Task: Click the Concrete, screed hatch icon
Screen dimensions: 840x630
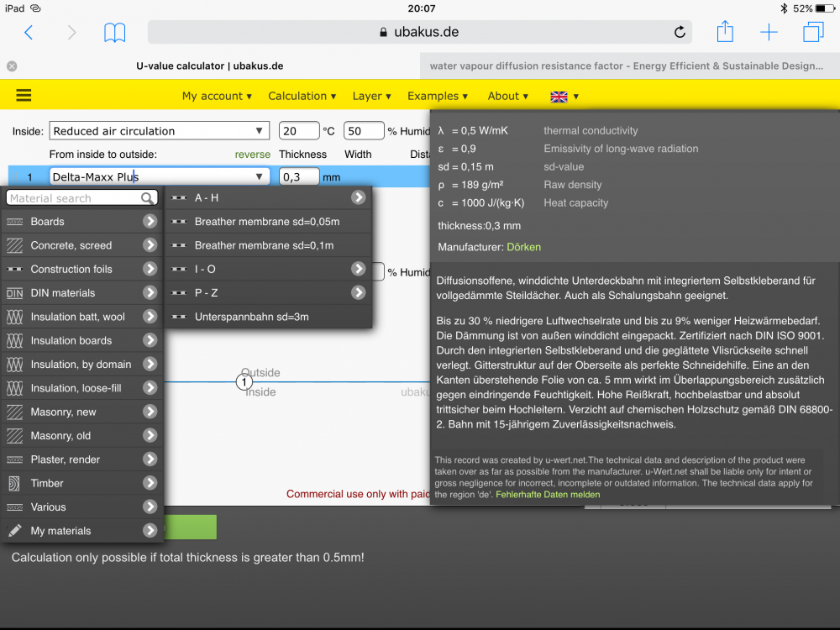Action: click(14, 245)
